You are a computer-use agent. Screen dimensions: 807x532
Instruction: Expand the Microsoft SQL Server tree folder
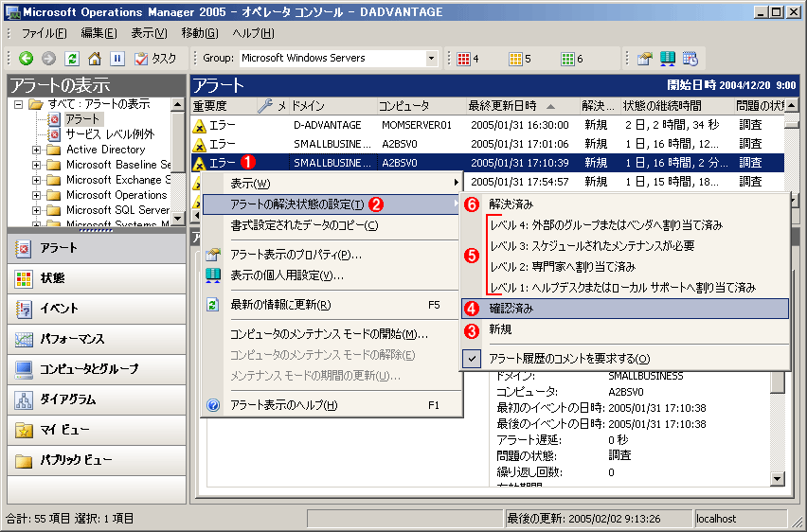[36, 210]
